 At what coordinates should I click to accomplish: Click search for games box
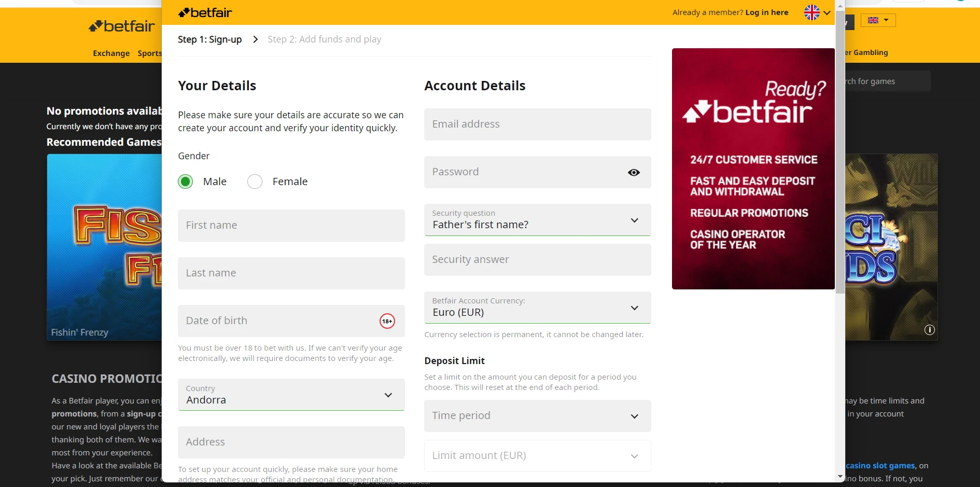888,81
